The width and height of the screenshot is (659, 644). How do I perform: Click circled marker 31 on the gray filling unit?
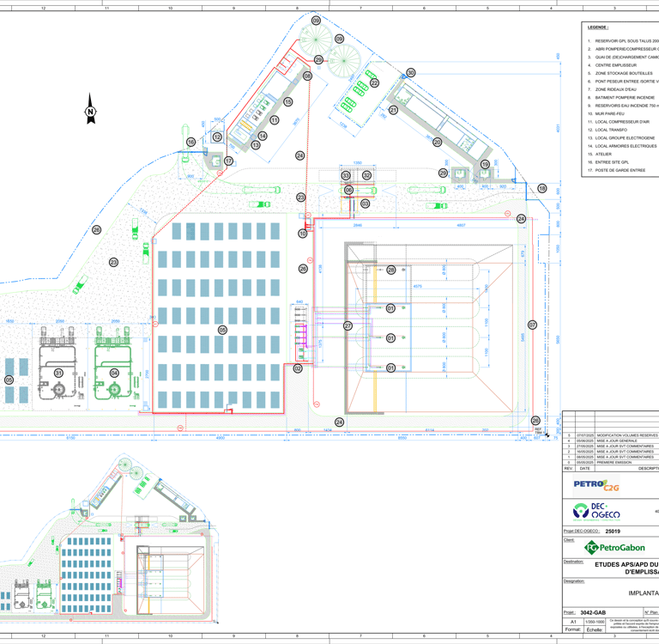point(58,374)
